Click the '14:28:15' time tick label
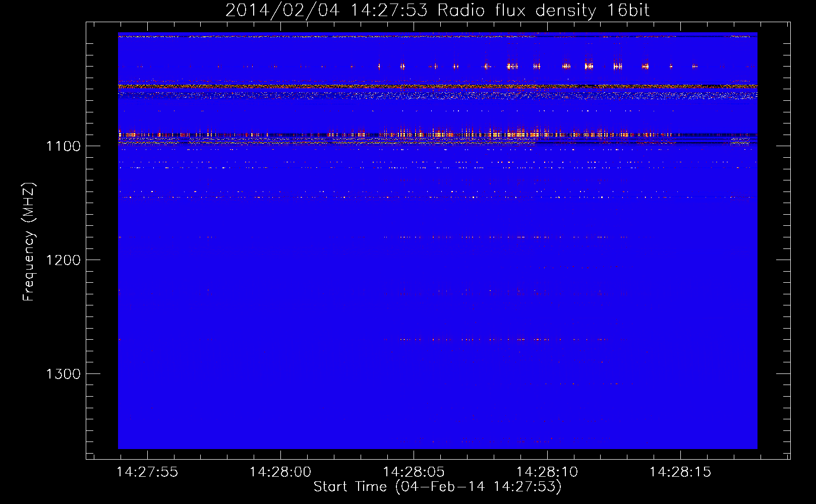Image resolution: width=816 pixels, height=504 pixels. (680, 472)
